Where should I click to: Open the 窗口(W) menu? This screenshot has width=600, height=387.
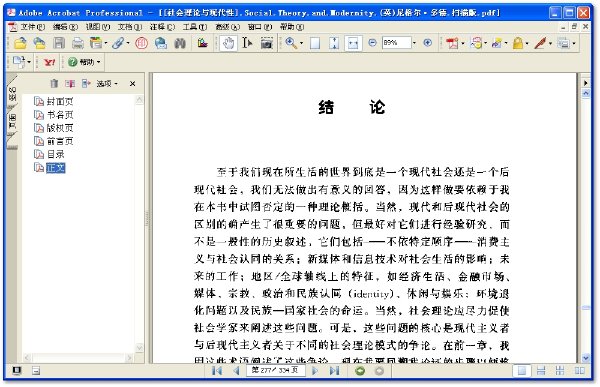pos(260,27)
